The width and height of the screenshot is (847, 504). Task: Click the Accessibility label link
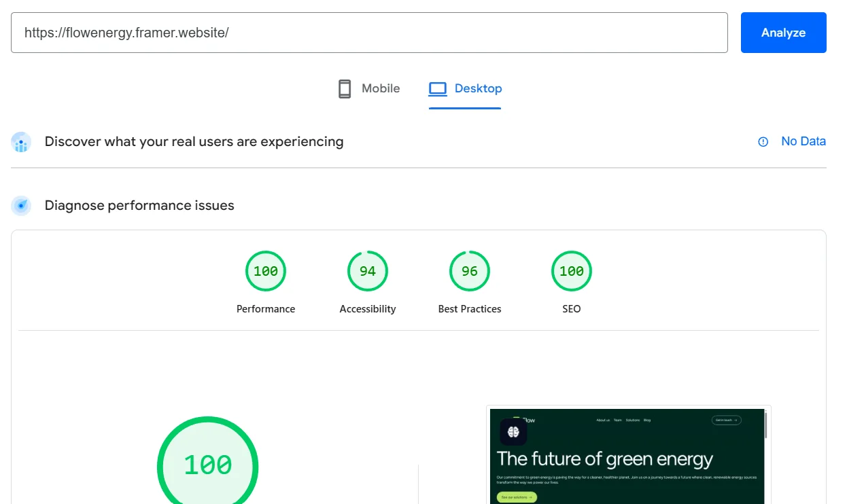(368, 309)
